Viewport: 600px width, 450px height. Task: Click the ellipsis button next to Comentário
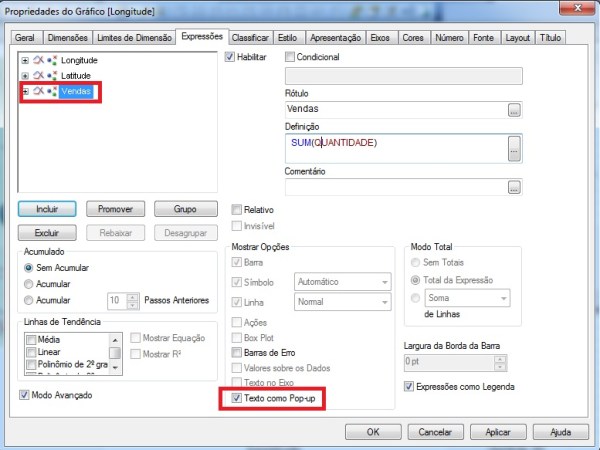(x=514, y=187)
